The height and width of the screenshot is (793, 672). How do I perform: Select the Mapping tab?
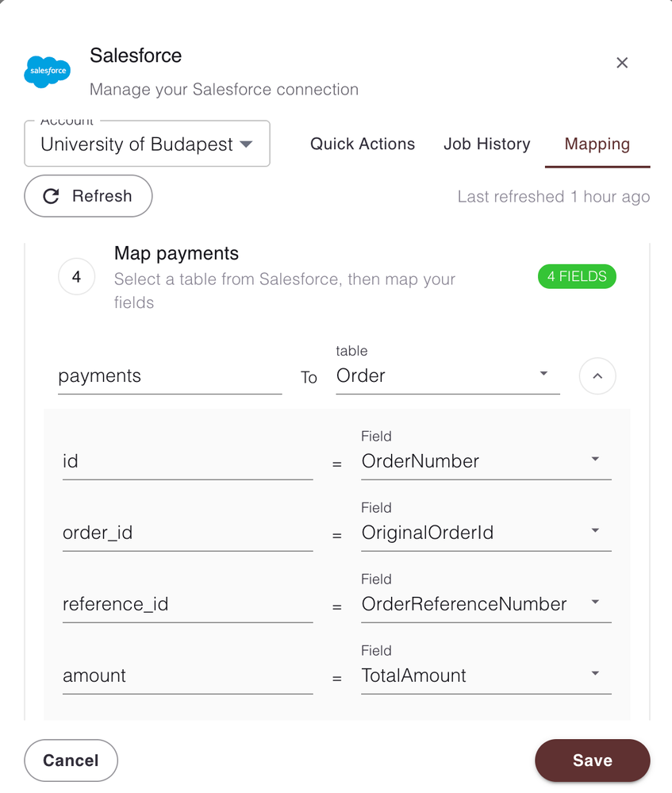[597, 144]
